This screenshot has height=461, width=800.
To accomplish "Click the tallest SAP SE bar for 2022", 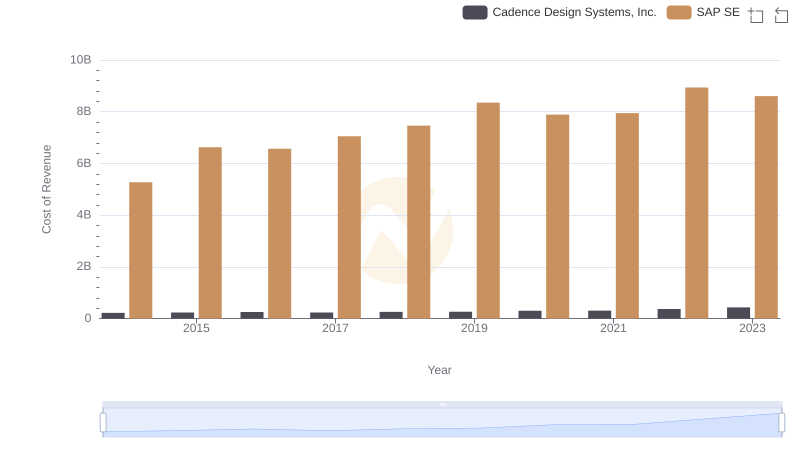I will click(x=696, y=203).
